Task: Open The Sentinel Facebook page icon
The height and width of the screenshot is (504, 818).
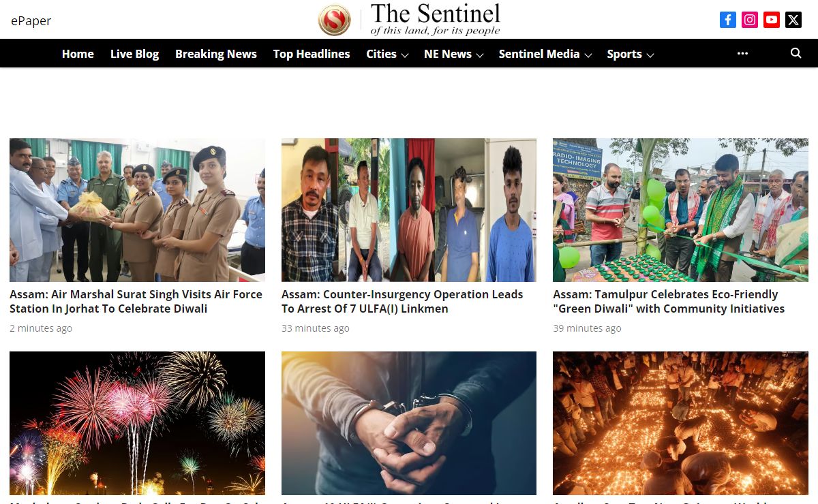Action: (728, 20)
